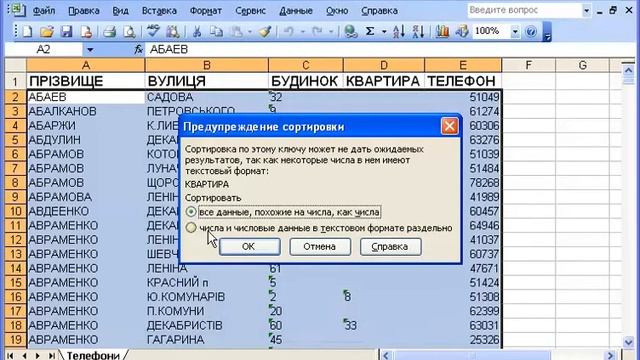Expand the AutoSum functions dropdown arrow
This screenshot has width=640, height=360.
pos(384,31)
